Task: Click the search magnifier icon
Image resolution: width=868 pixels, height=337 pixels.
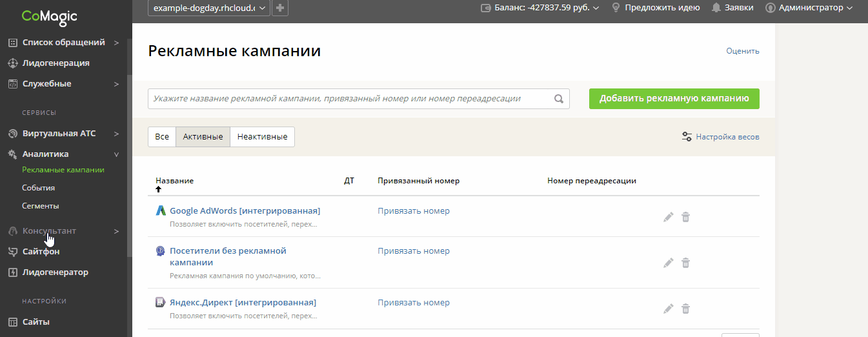Action: coord(559,99)
